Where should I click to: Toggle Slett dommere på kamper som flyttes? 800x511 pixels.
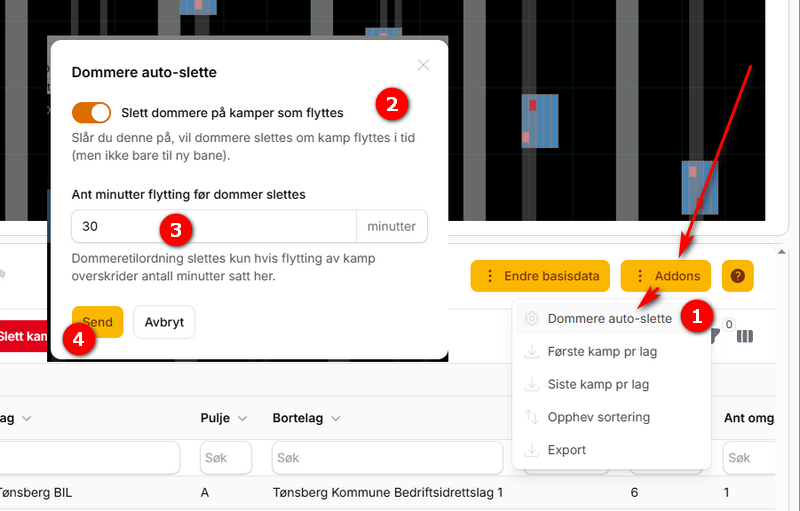coord(91,113)
